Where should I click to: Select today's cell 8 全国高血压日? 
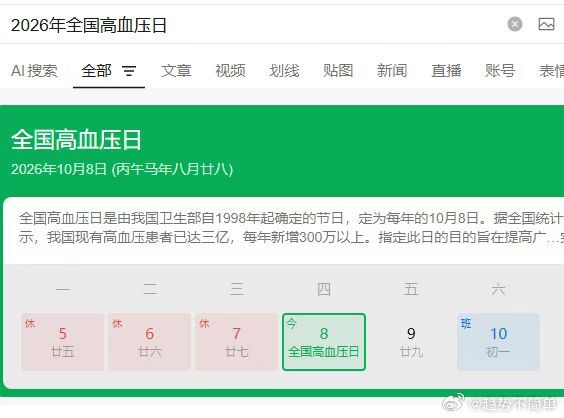click(x=324, y=342)
